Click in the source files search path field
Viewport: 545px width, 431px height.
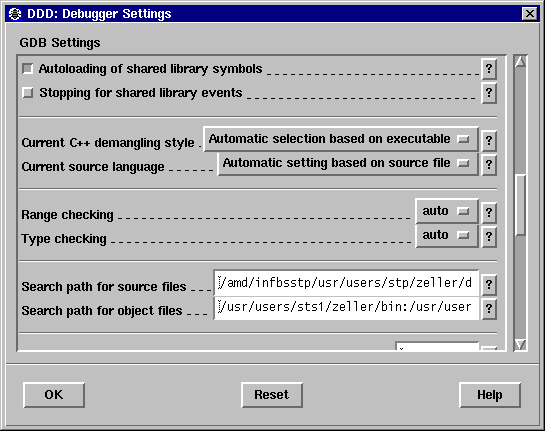(x=346, y=283)
